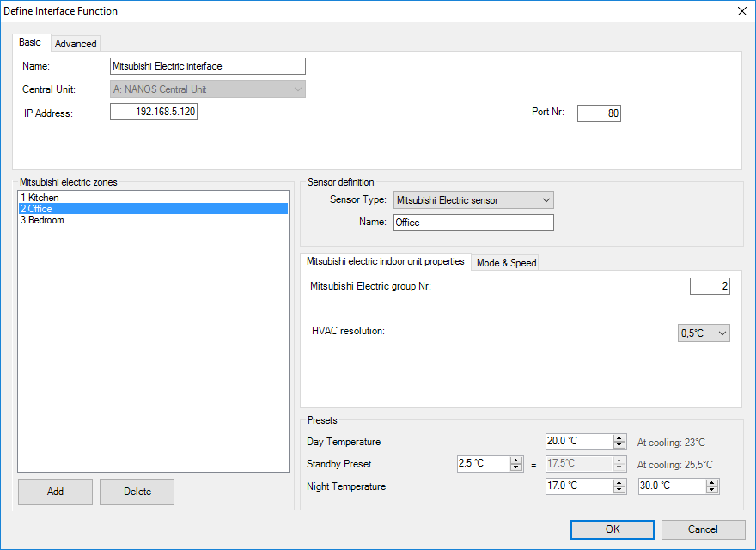756x550 pixels.
Task: Click the Mitsubishi Electric group Nr field
Action: (x=709, y=286)
